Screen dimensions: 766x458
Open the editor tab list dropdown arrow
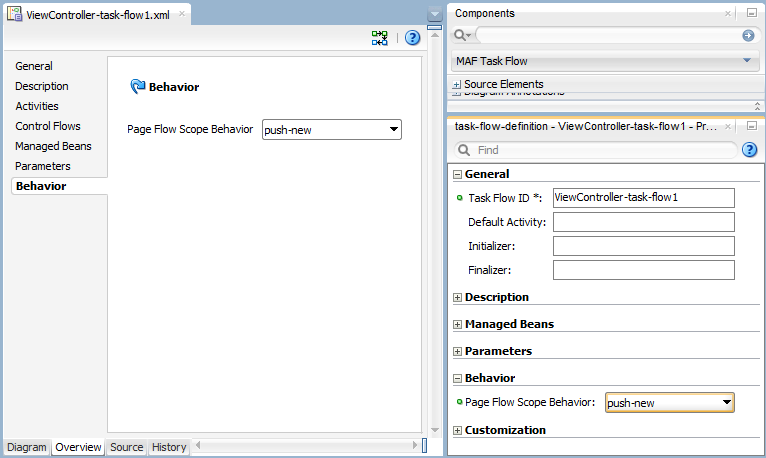434,14
